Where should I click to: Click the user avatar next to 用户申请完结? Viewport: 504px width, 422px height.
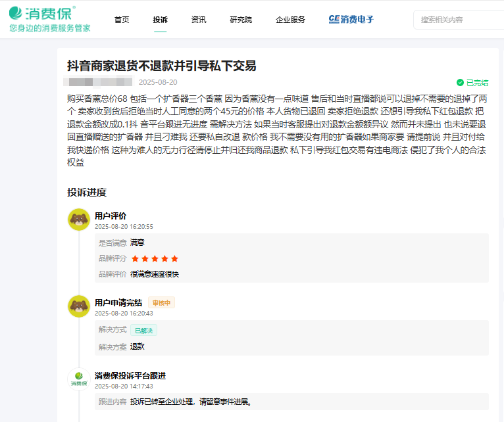point(79,306)
